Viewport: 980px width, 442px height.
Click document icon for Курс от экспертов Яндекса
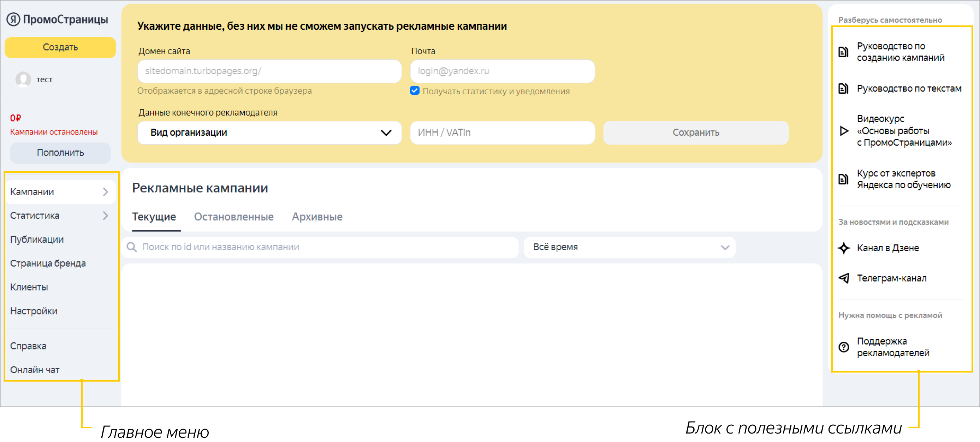843,179
